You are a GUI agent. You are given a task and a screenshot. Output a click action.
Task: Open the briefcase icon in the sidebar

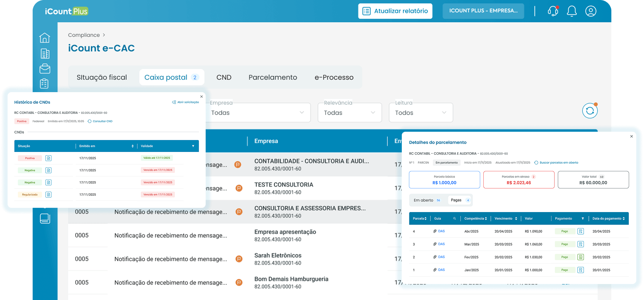pos(45,69)
